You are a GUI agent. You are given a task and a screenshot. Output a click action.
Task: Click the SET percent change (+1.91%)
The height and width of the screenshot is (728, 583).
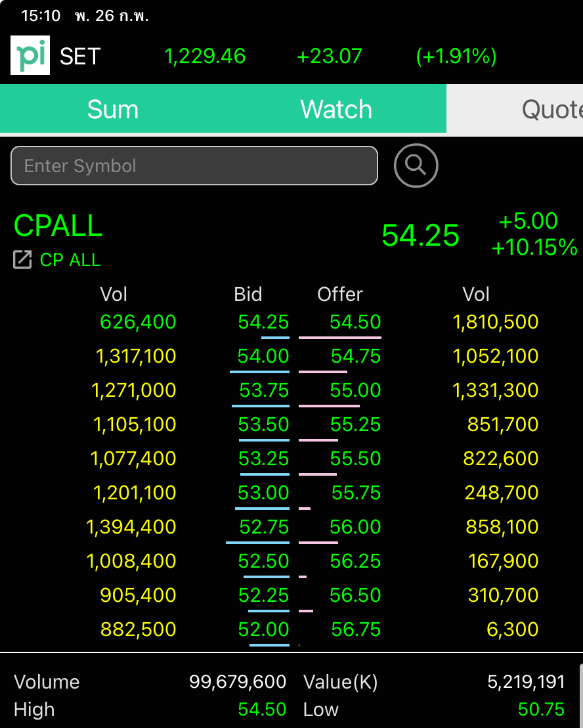(x=456, y=57)
